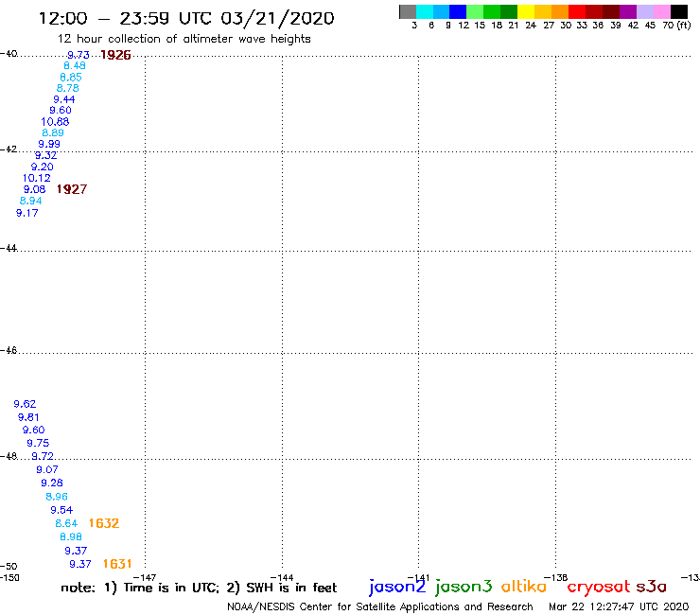Select the black swatch at the scale's end
This screenshot has width=700, height=615.
point(679,11)
